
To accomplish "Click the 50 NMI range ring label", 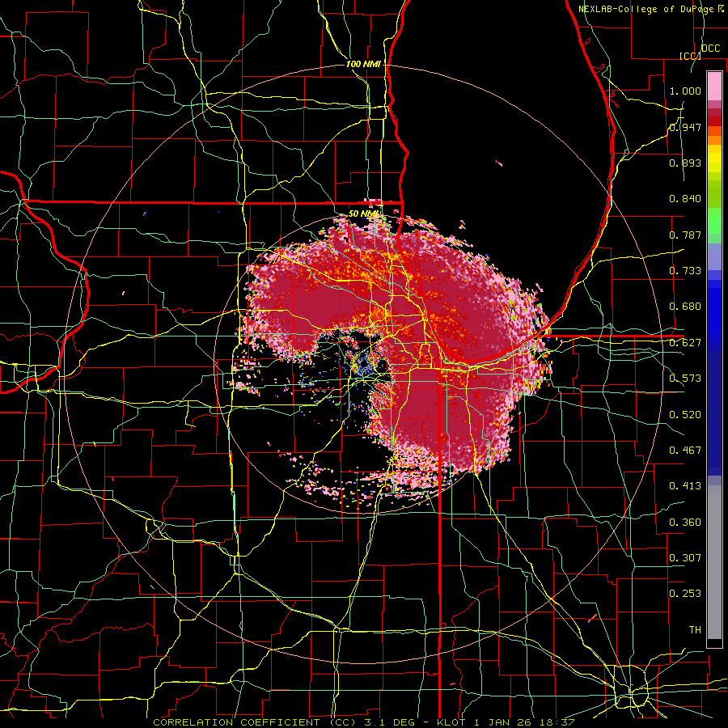I will tap(365, 214).
